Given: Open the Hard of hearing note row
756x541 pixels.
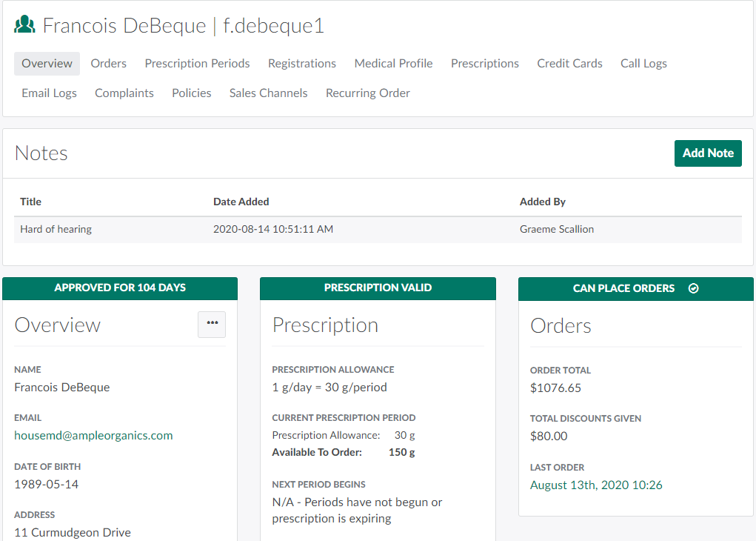Looking at the screenshot, I should [56, 230].
